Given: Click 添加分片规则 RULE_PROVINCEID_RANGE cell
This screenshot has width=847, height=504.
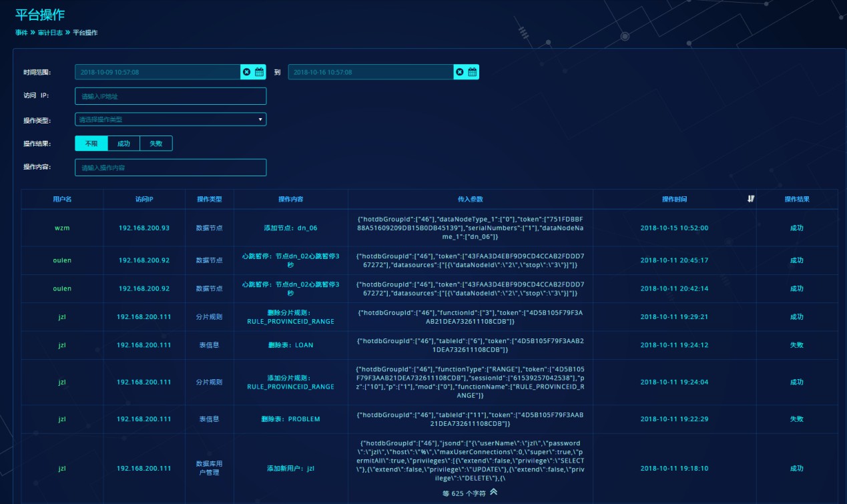Looking at the screenshot, I should [x=291, y=382].
